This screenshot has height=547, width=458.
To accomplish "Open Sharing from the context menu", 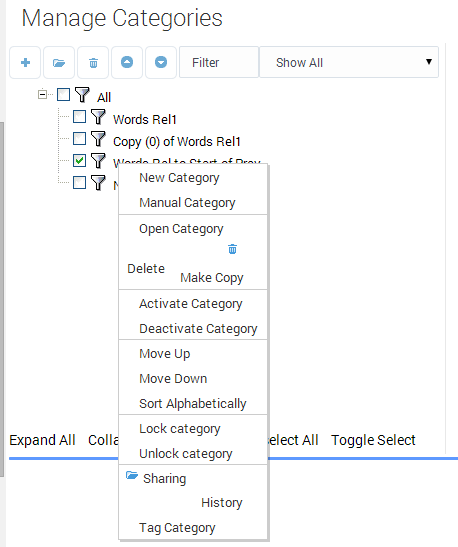I will click(x=164, y=479).
